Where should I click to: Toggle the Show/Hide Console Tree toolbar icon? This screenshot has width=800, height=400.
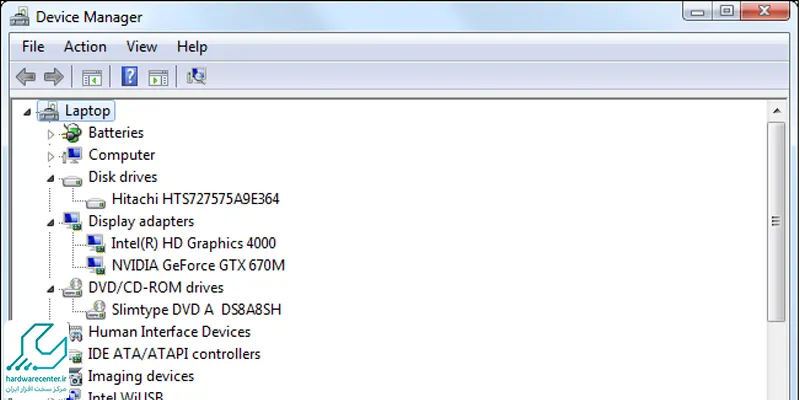[x=92, y=78]
